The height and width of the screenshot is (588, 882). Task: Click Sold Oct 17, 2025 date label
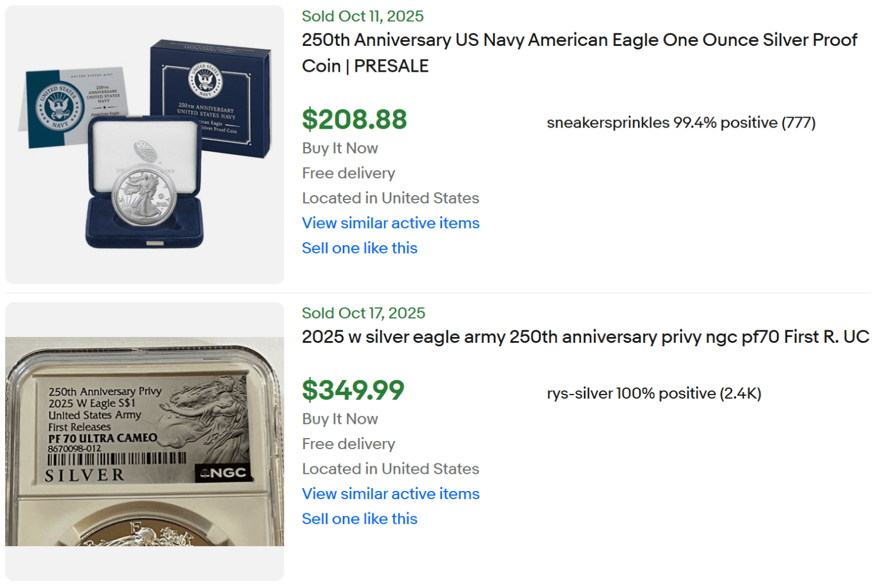coord(363,313)
